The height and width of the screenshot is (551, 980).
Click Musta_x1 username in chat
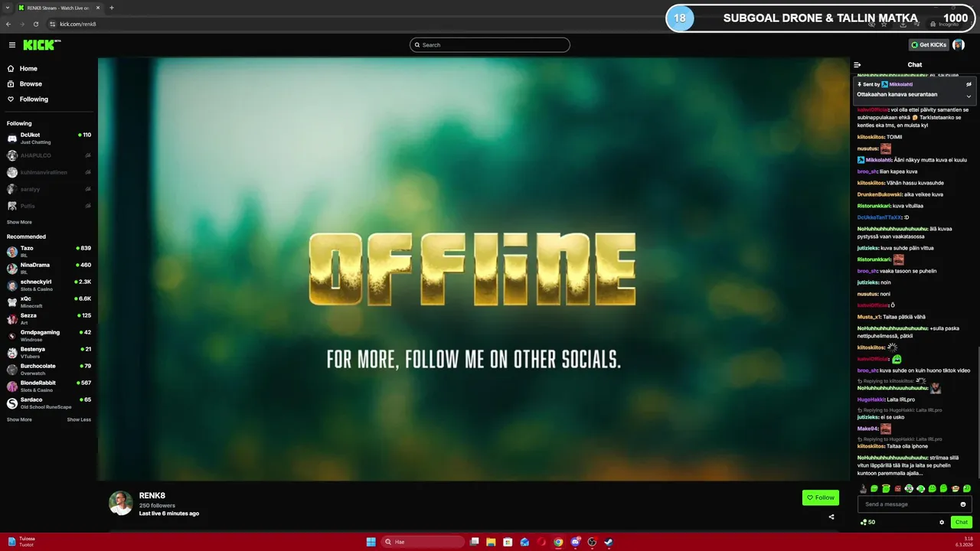click(x=869, y=317)
